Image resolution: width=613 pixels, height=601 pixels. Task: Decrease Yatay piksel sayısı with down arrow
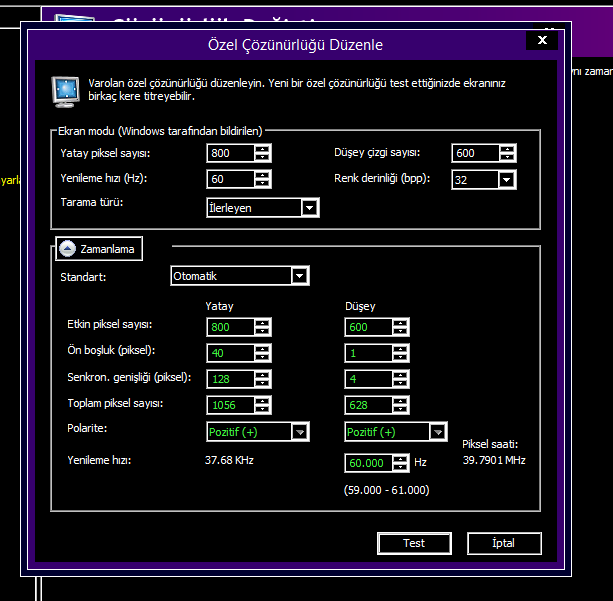coord(262,158)
